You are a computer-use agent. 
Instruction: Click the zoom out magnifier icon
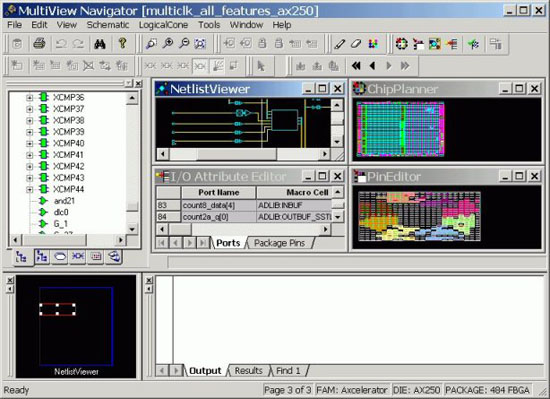click(x=184, y=44)
